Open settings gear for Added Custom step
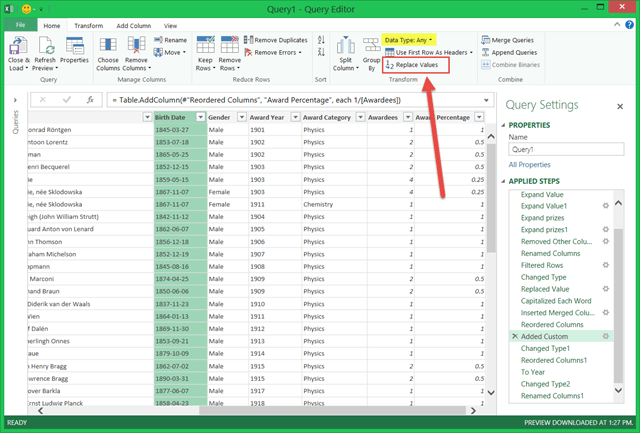 pyautogui.click(x=606, y=337)
